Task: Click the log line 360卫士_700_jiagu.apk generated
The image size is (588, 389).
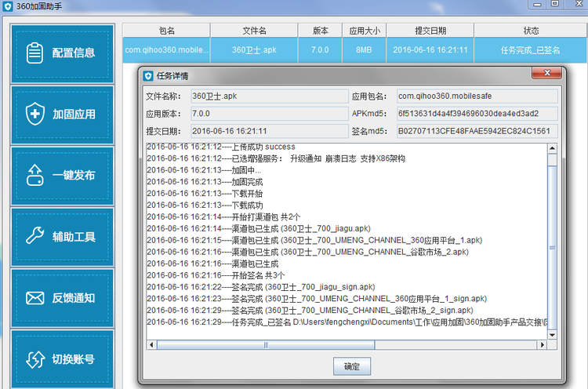Action: [259, 228]
